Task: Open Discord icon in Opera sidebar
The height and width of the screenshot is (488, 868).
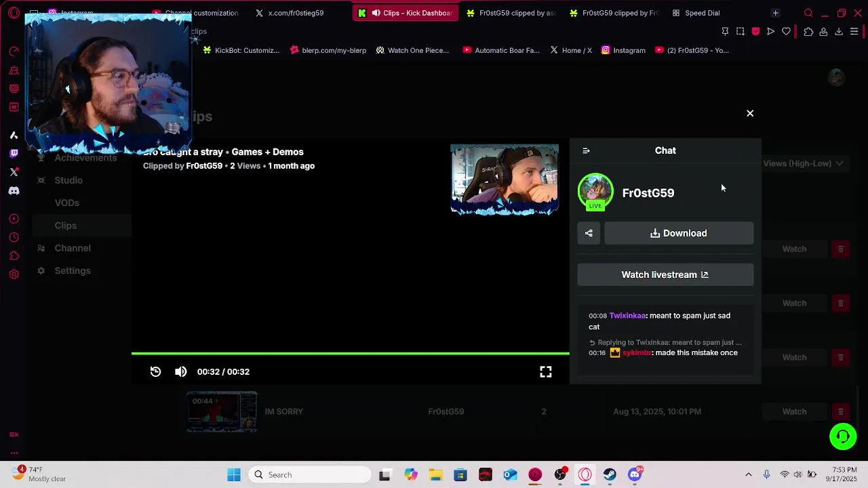Action: [14, 190]
